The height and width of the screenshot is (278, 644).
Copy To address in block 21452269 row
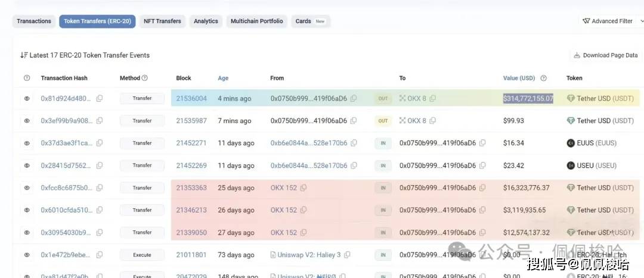pyautogui.click(x=482, y=165)
